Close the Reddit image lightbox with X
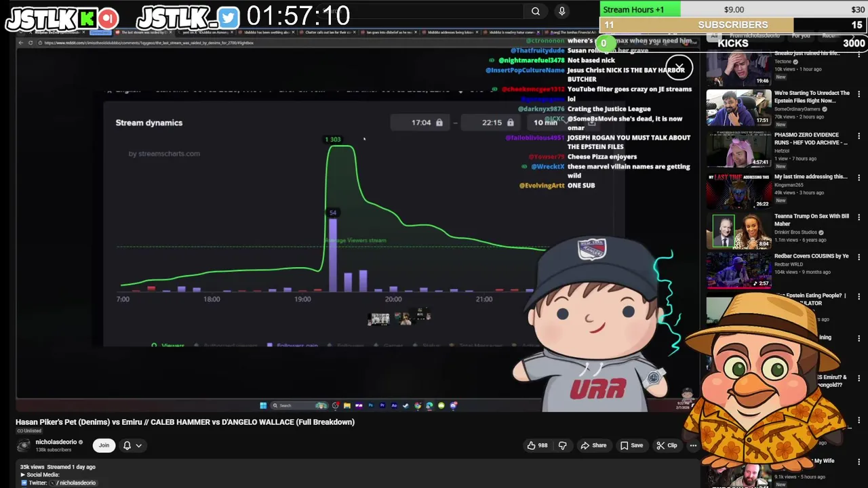The width and height of the screenshot is (868, 488). click(x=679, y=67)
